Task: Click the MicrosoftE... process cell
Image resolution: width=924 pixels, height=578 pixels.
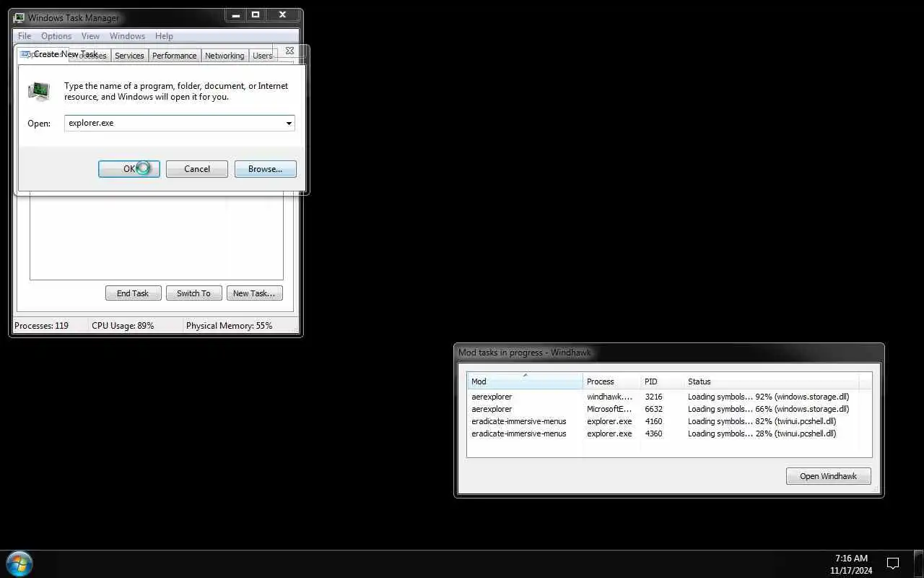Action: tap(609, 409)
